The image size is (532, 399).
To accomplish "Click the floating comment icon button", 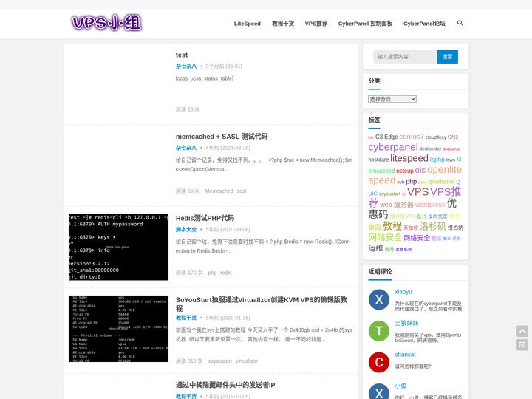I will point(522,345).
